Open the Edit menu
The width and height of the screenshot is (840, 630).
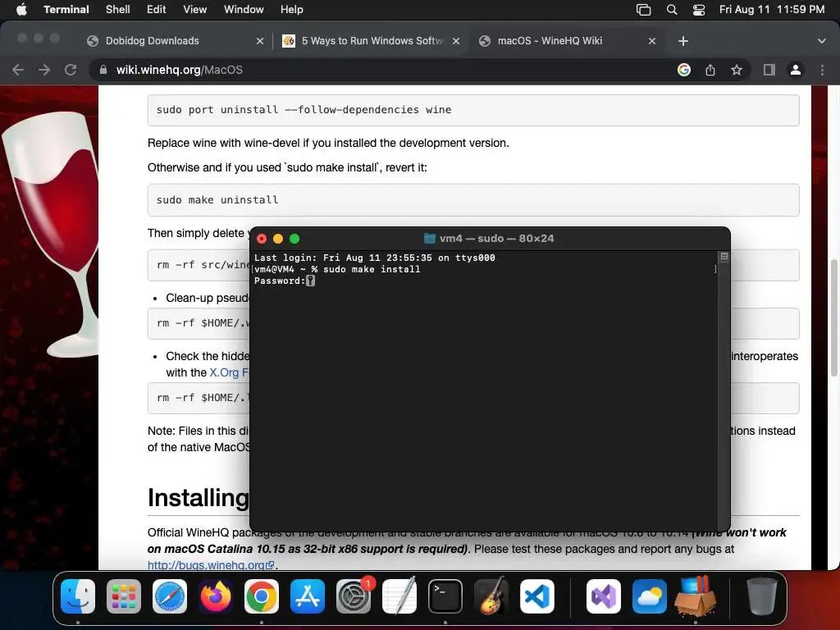(157, 10)
